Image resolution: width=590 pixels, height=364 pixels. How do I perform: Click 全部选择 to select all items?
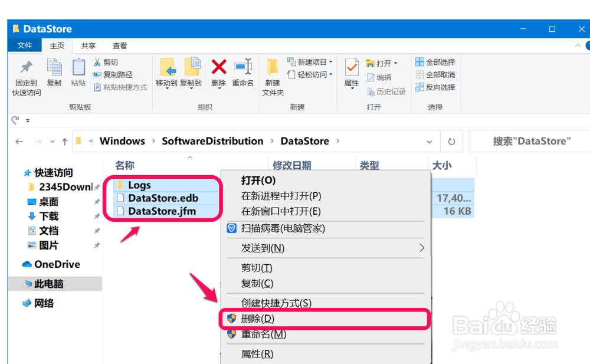pos(437,61)
